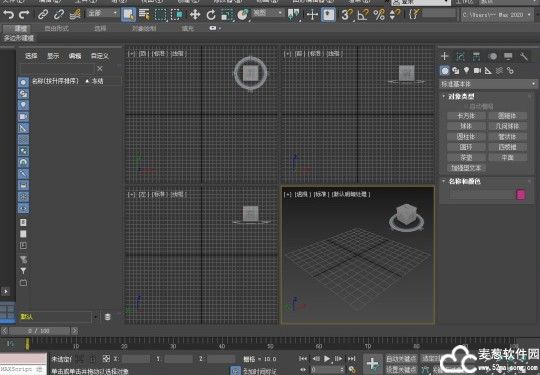Open the Hierarchy command panel tab
Screen dimensions: 540x375
(x=476, y=56)
